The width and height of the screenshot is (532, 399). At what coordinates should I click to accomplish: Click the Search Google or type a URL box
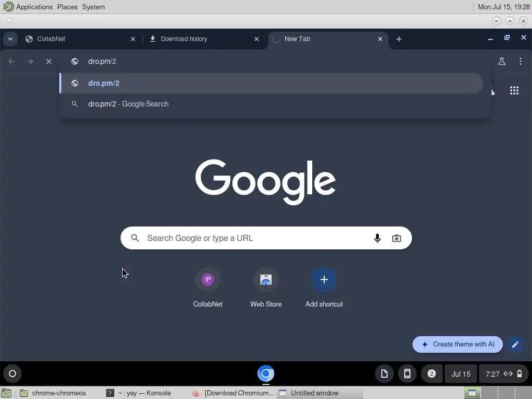point(266,238)
